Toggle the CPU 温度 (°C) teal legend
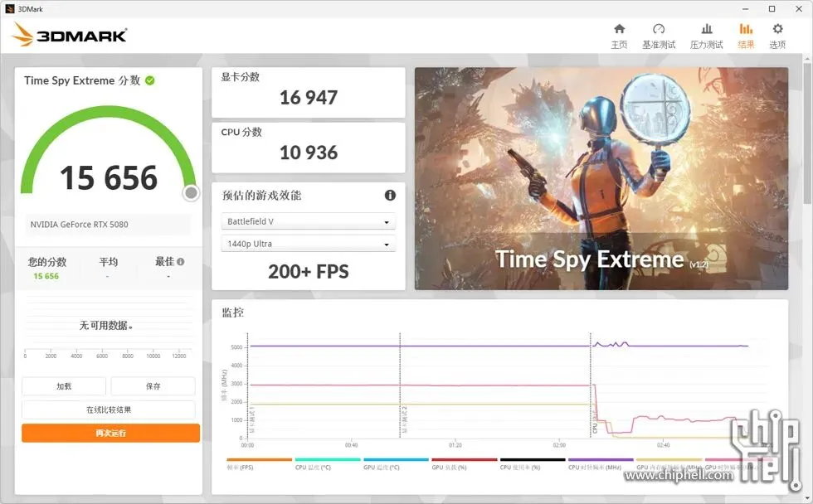The image size is (813, 504). point(328,463)
